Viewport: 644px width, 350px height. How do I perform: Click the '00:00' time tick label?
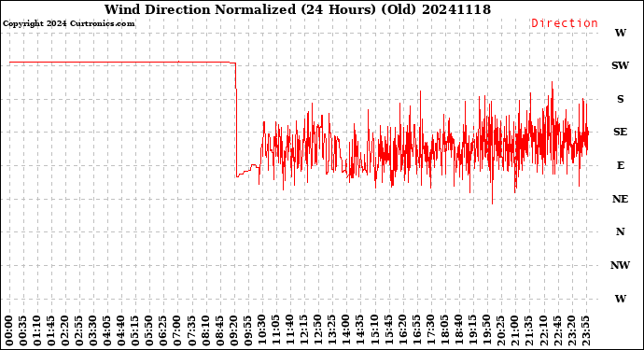9,331
